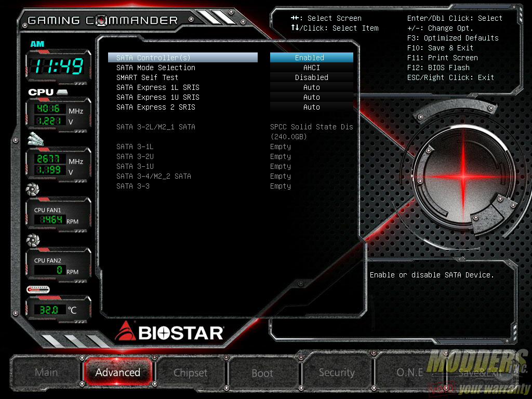Image resolution: width=532 pixels, height=399 pixels.
Task: Open the Security tab
Action: (x=337, y=373)
